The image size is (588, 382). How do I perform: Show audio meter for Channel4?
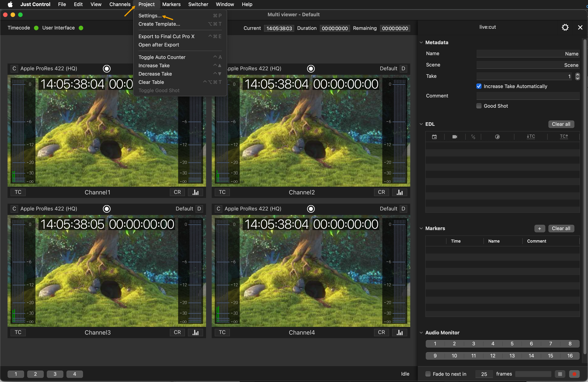pos(399,333)
